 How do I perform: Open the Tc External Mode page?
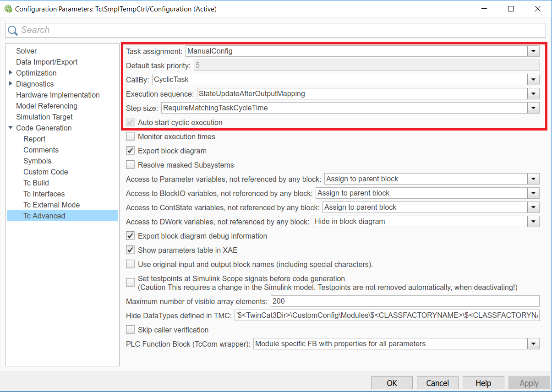51,205
